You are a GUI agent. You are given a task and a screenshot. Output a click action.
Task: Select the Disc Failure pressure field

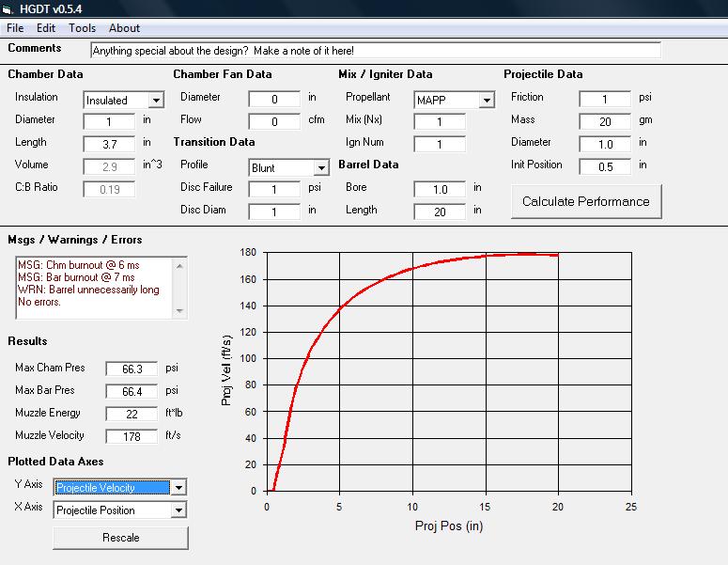(x=274, y=189)
